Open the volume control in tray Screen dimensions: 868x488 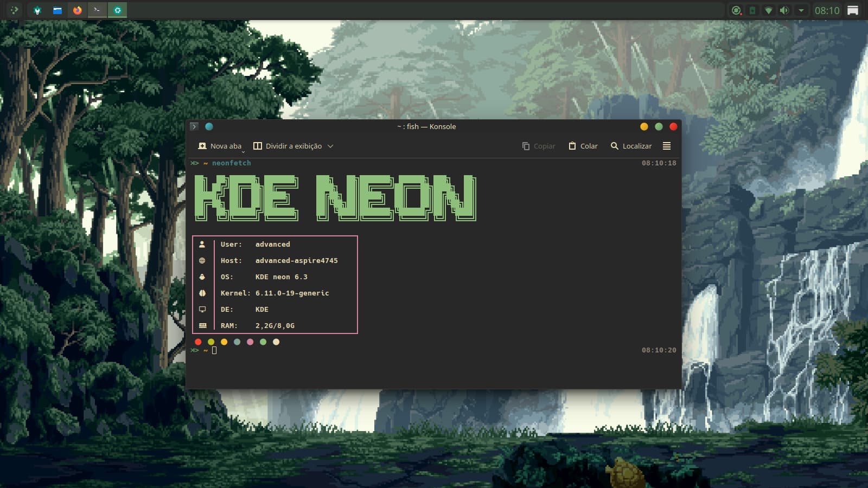tap(784, 10)
